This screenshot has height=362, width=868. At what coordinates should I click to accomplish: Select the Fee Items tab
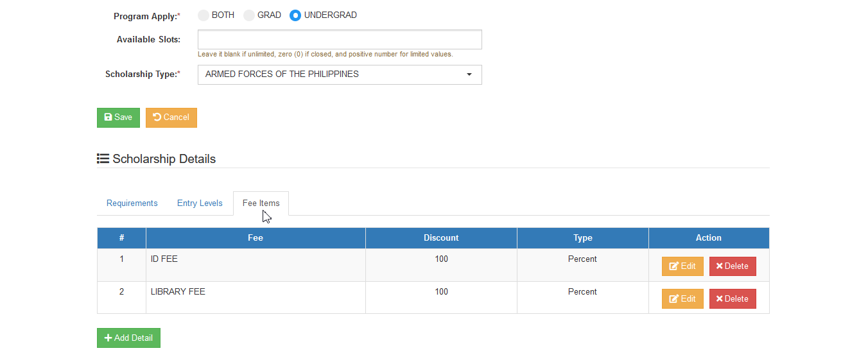pos(261,203)
